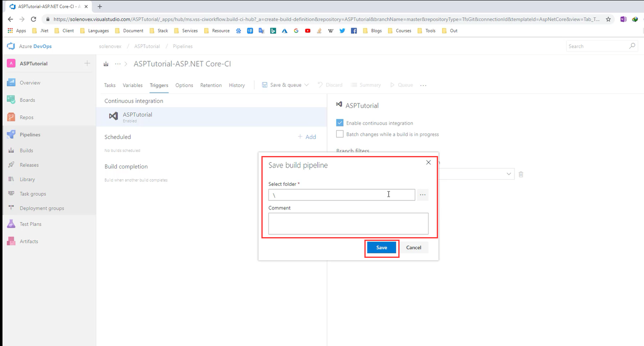Select the ASPTutorial continuous integration repository
This screenshot has width=644, height=346.
[212, 117]
